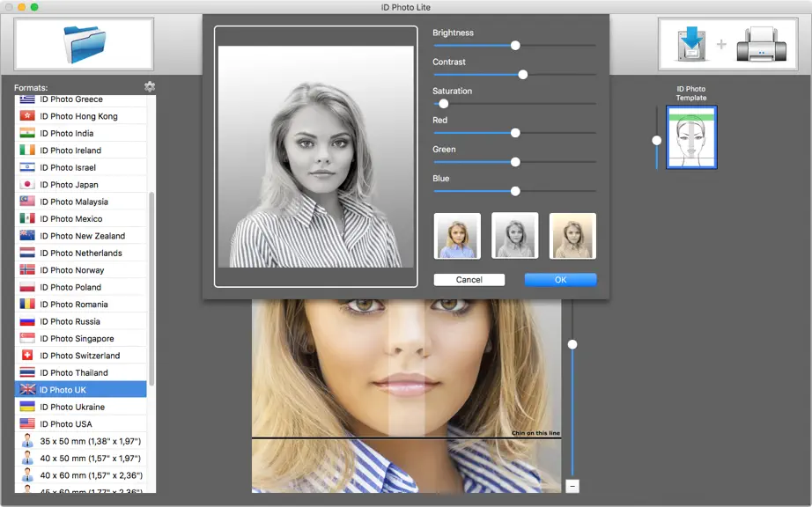Click the Saturation slider handle
Image resolution: width=812 pixels, height=507 pixels.
(443, 104)
